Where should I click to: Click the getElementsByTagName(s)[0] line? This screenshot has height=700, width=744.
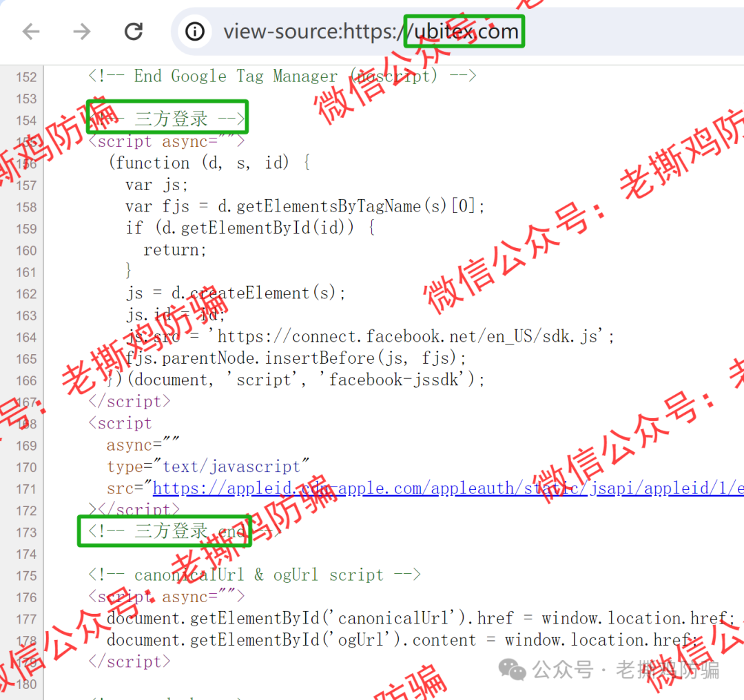coord(305,207)
